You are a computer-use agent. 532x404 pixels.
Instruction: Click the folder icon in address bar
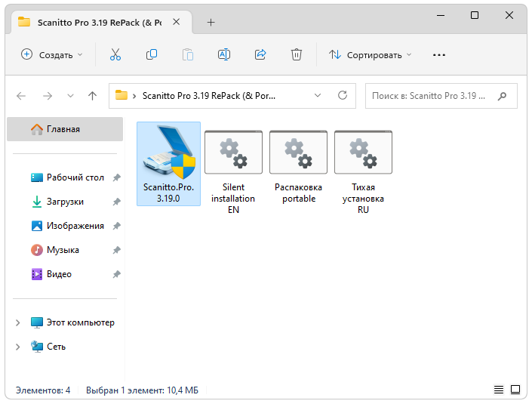121,95
